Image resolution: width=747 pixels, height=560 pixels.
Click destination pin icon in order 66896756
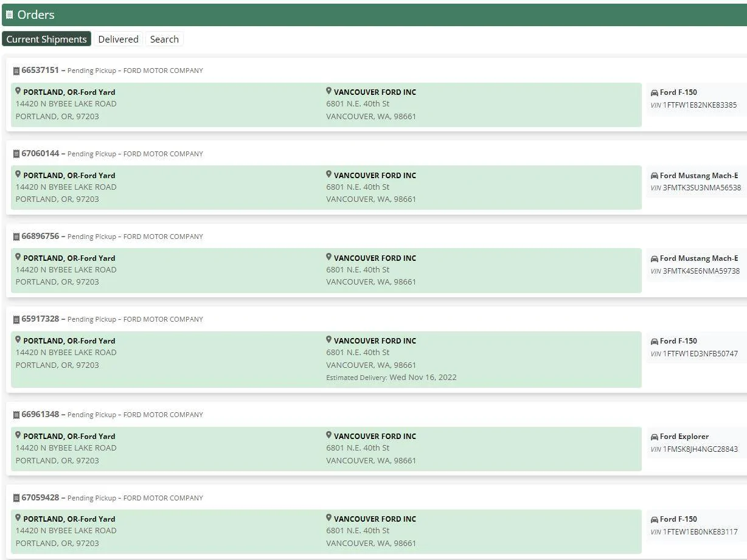(328, 257)
